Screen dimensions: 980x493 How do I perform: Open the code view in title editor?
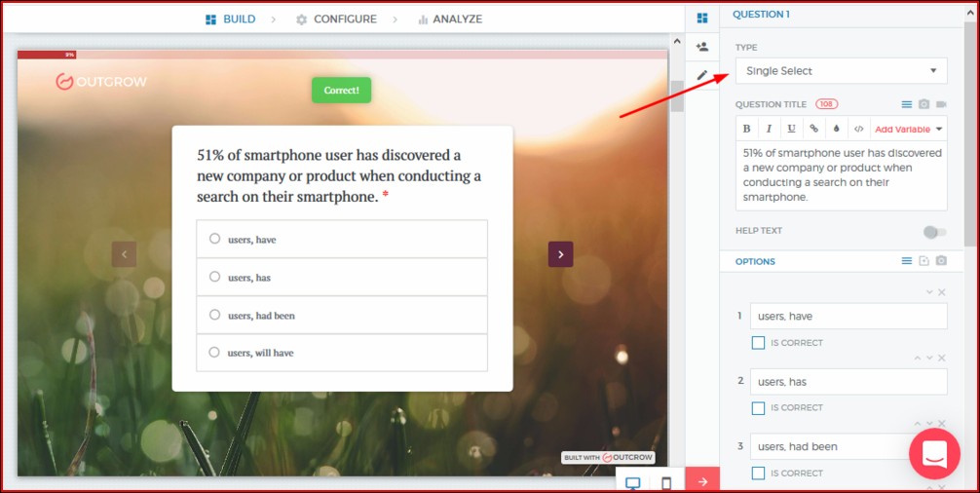[x=858, y=129]
